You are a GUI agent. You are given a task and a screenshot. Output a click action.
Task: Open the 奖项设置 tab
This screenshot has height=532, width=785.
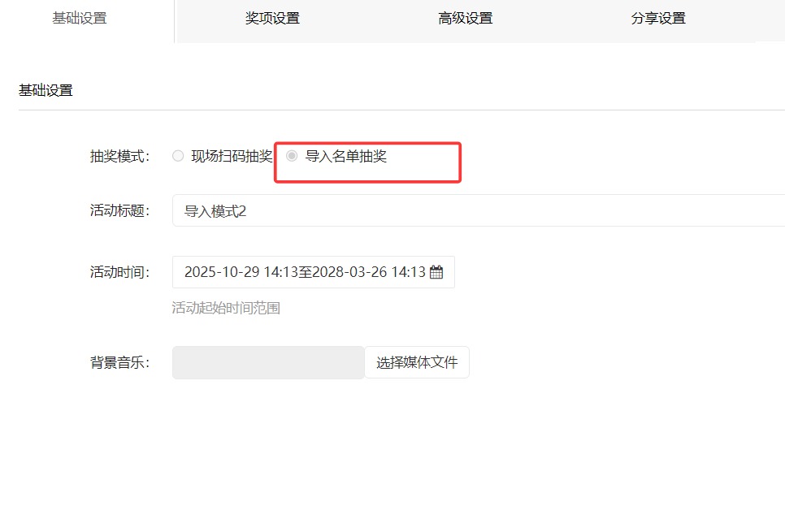click(x=272, y=19)
